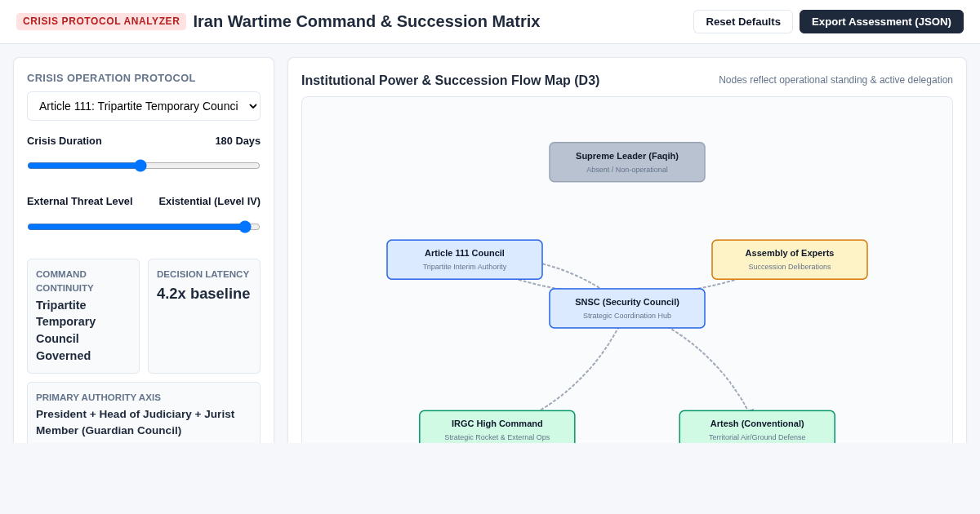
Task: Click Institutional Power & Succession Flow Map heading
Action: click(x=450, y=81)
